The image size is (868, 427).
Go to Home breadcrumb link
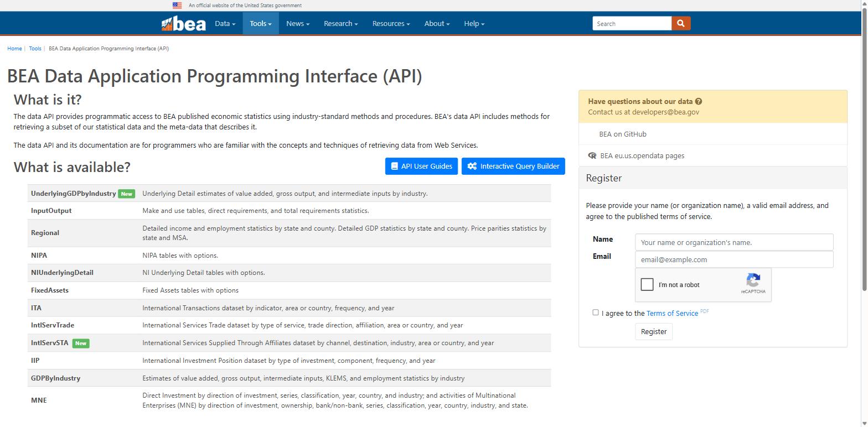click(14, 49)
